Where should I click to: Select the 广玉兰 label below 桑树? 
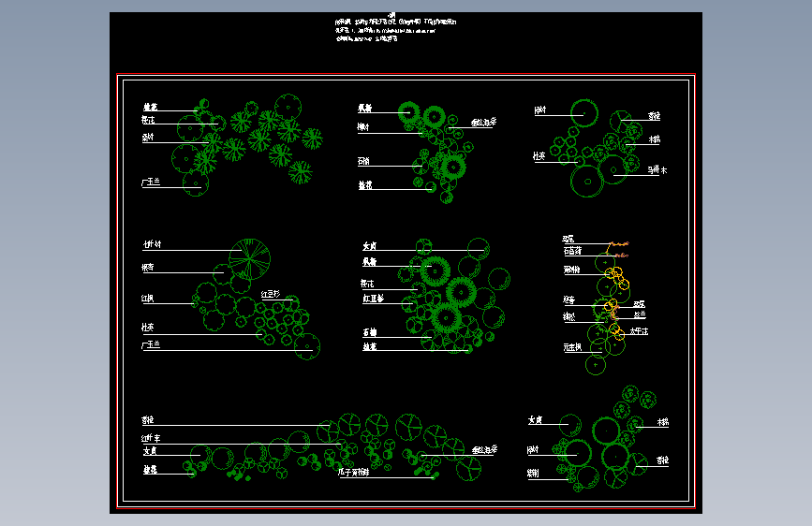151,182
